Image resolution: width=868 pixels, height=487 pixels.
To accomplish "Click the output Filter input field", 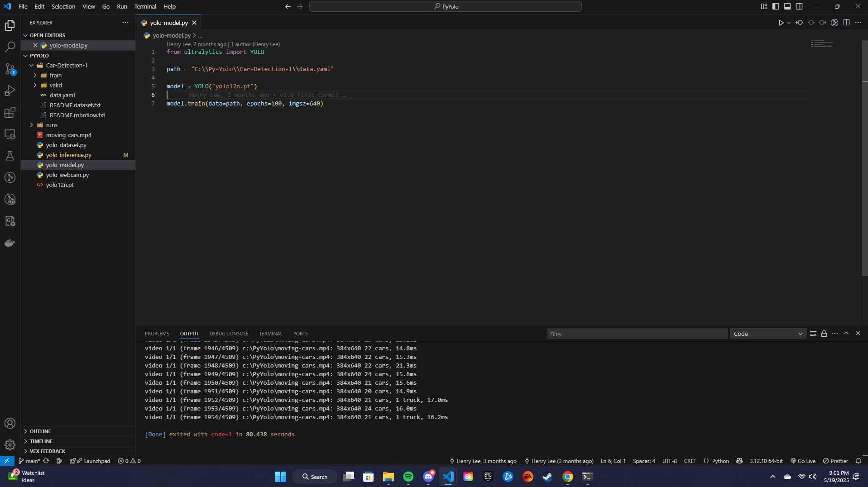I will [637, 334].
